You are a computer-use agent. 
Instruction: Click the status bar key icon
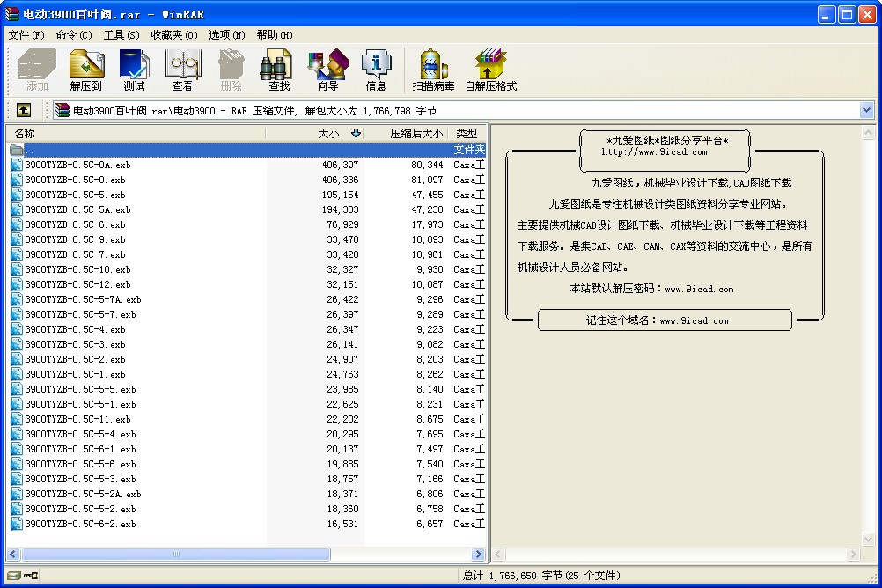(x=31, y=576)
